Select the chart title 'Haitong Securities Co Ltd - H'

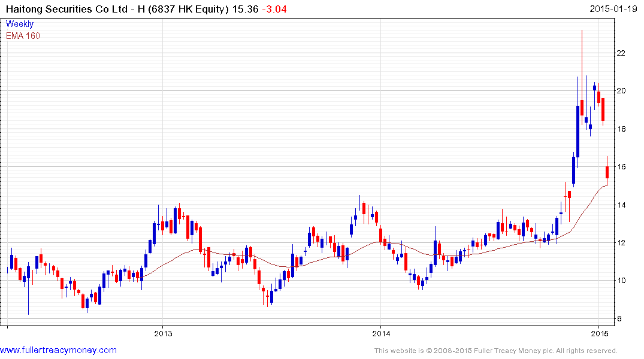coord(75,9)
